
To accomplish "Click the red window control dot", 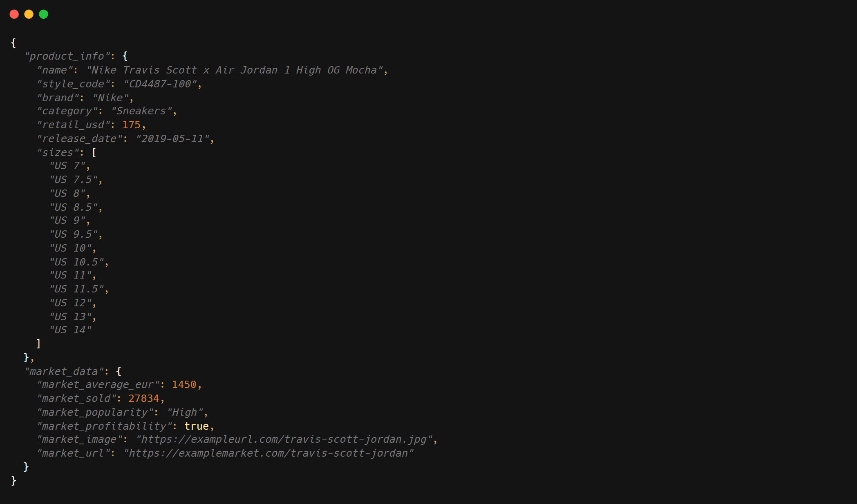I will tap(14, 14).
